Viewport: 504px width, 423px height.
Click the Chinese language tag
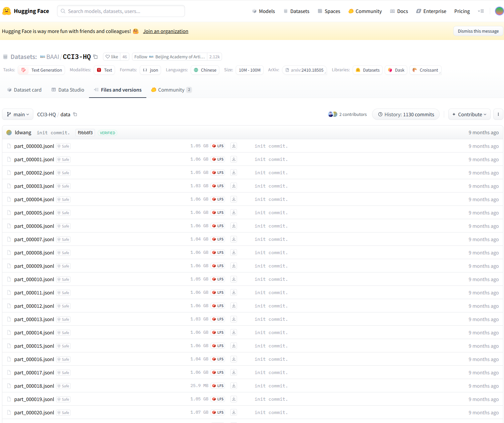205,70
